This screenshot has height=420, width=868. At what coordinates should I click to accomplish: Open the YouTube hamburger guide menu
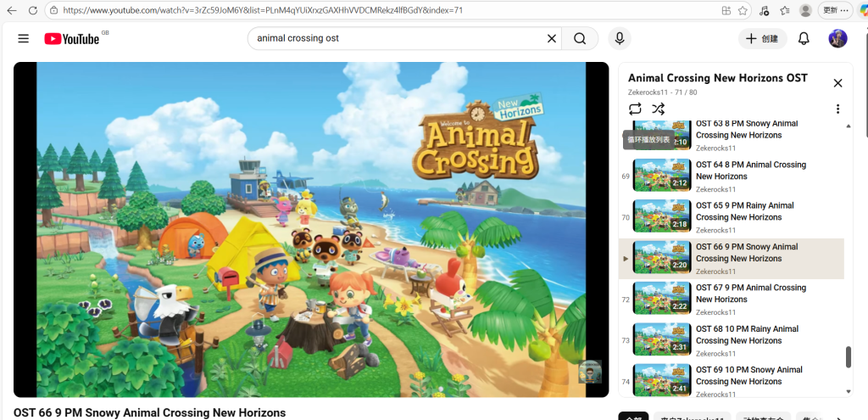[x=23, y=38]
